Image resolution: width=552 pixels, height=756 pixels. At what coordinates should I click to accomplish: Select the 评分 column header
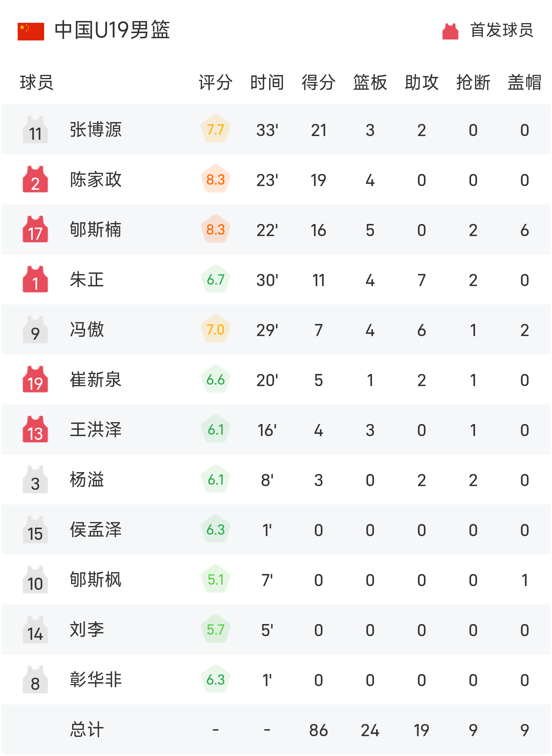[216, 82]
